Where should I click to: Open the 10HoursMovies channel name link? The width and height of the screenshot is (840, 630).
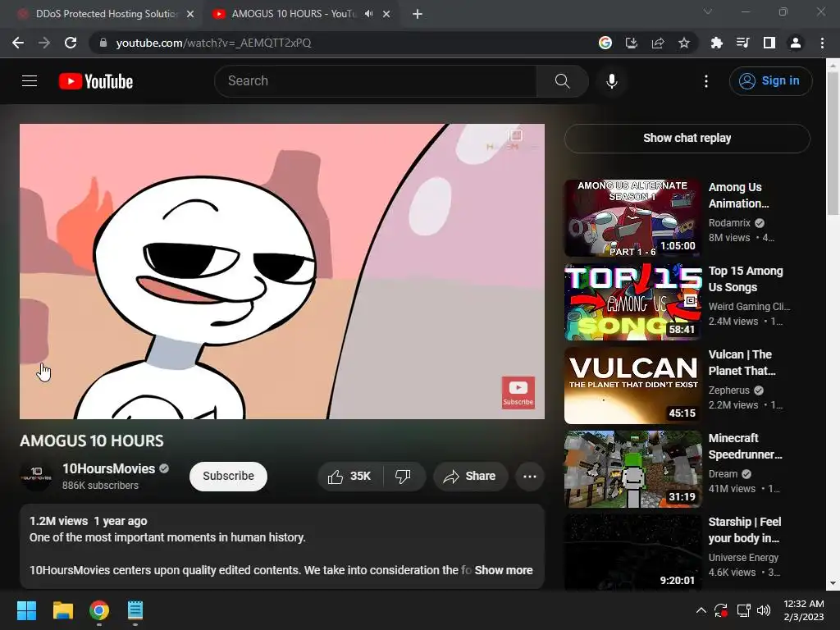(x=109, y=468)
